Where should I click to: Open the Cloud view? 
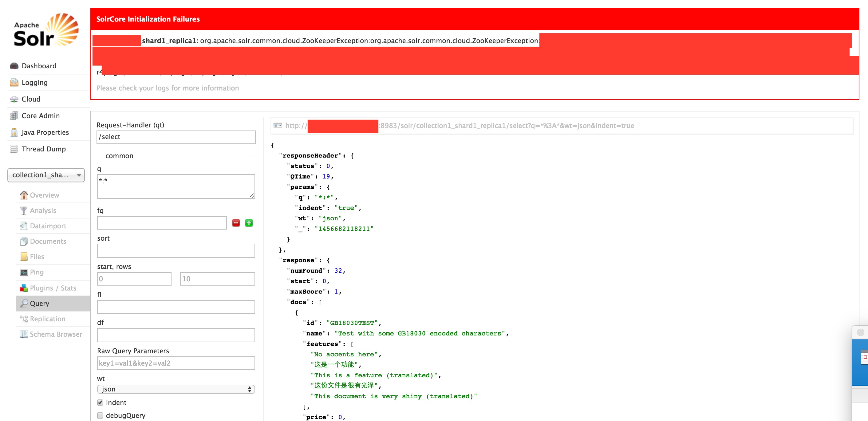pos(31,99)
